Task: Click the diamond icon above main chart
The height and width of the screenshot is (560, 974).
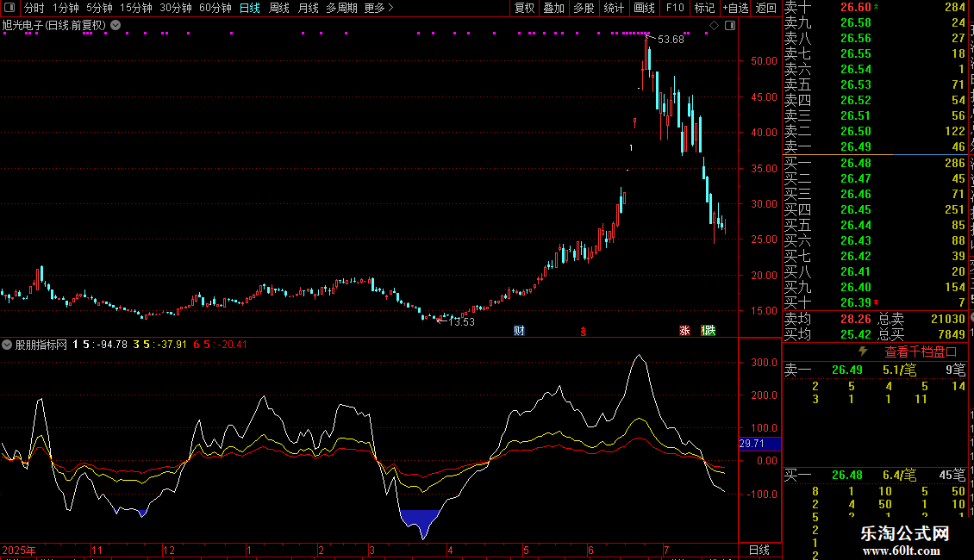Action: [715, 26]
